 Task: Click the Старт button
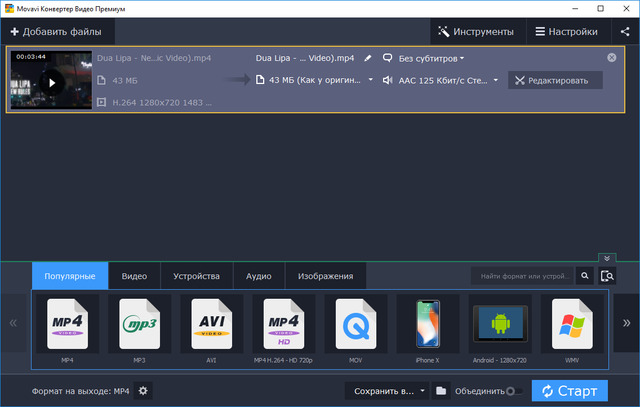click(569, 390)
